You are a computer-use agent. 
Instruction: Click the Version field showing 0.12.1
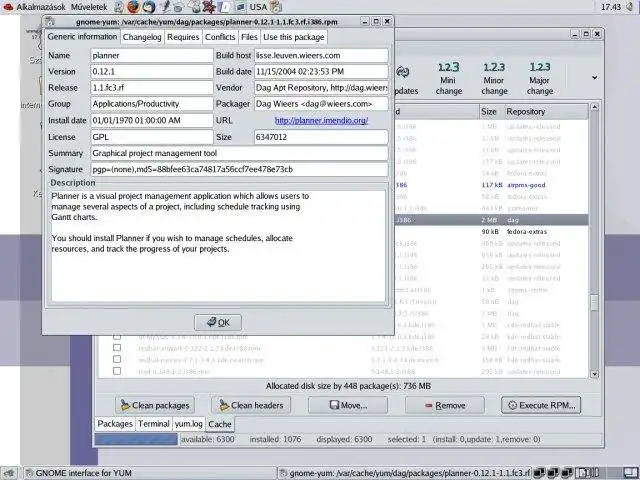click(151, 71)
